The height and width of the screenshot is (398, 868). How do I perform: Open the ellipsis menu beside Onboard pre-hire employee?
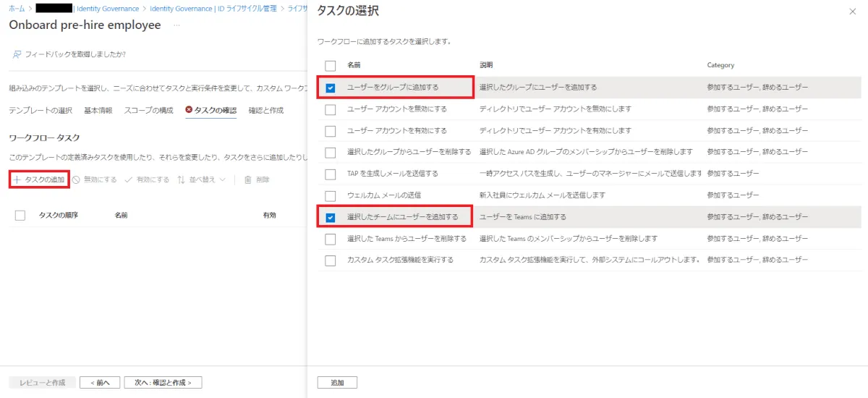(x=176, y=25)
